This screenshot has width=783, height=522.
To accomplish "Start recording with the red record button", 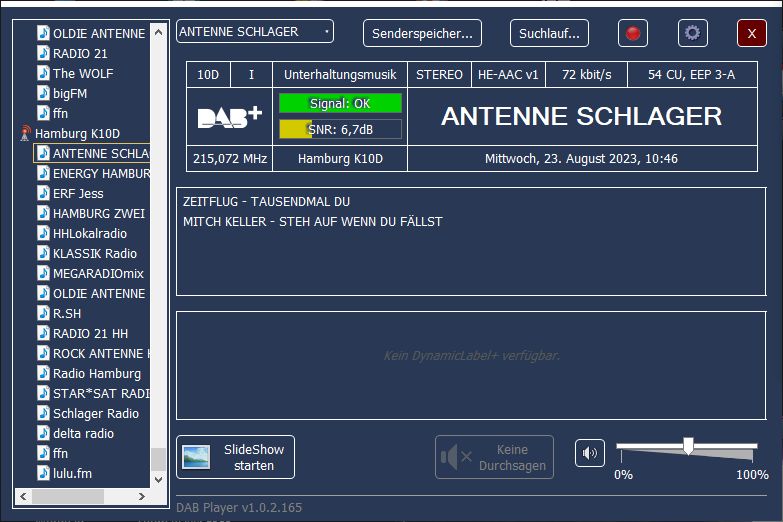I will pos(633,33).
